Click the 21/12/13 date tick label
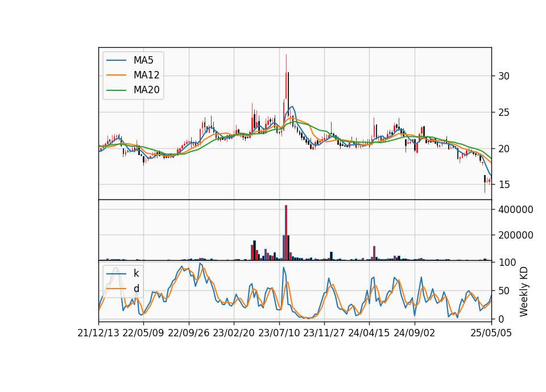Screen dimensions: 546x392 point(98,333)
